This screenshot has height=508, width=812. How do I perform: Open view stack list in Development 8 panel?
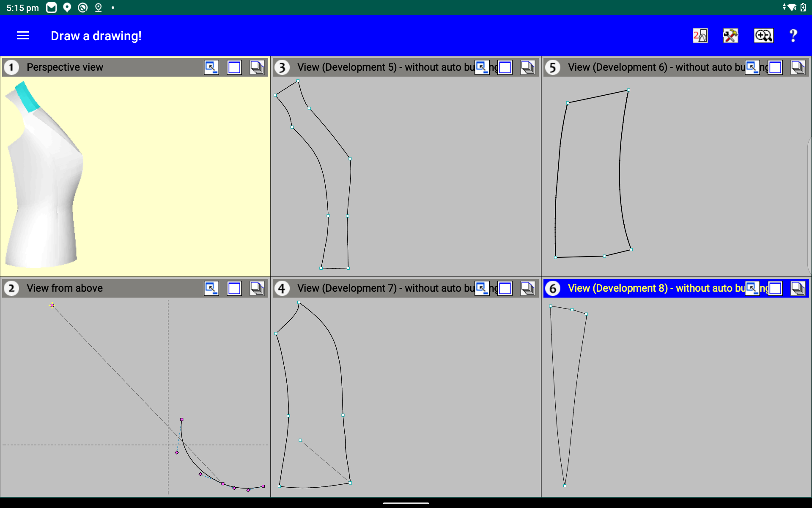pyautogui.click(x=798, y=288)
